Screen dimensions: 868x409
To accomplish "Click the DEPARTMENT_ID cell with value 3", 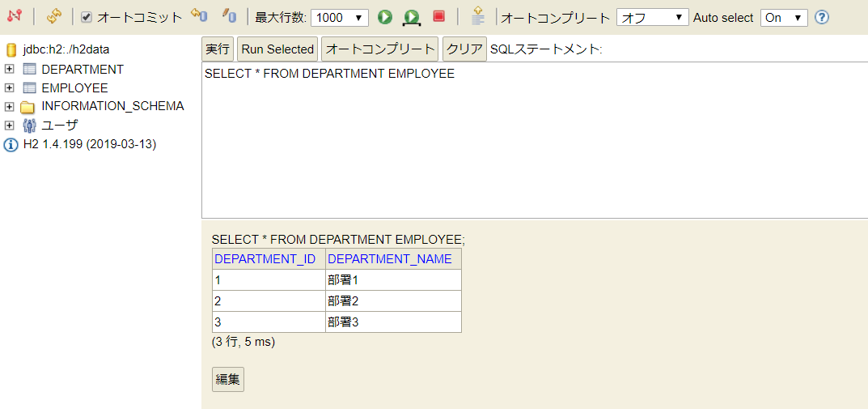I will [269, 322].
